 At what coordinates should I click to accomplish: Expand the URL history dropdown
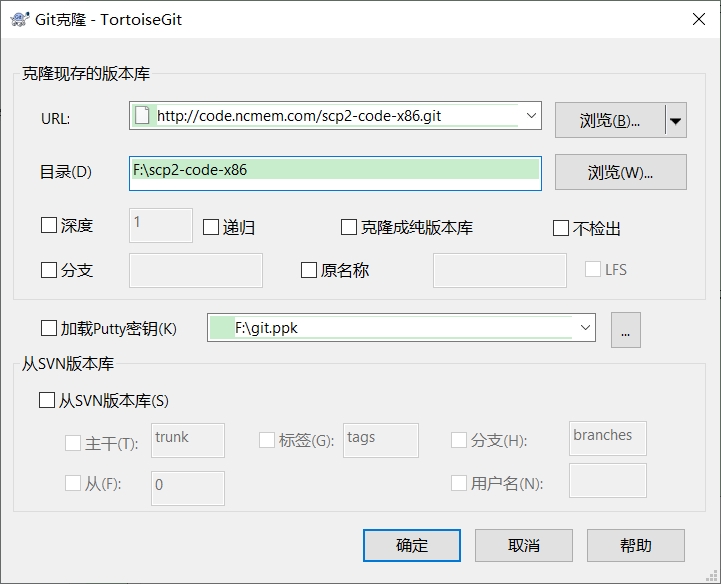[x=530, y=116]
